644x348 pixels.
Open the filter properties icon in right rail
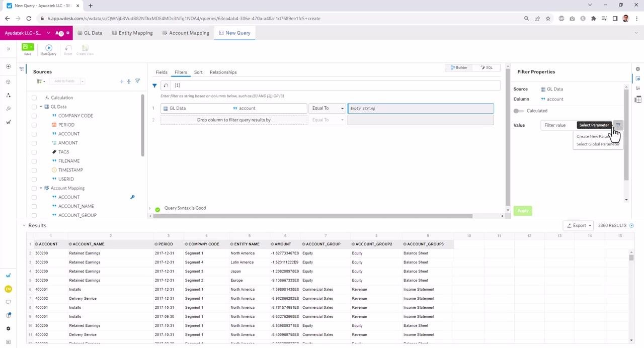pyautogui.click(x=638, y=78)
